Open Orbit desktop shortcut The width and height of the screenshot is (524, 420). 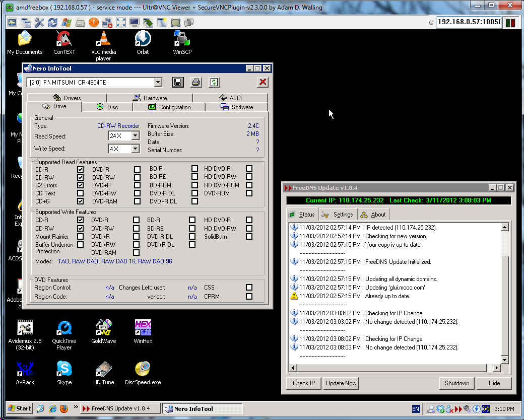(x=143, y=42)
